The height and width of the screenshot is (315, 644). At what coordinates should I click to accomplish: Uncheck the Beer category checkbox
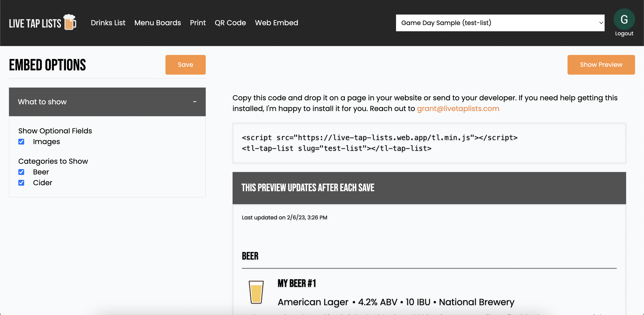(21, 172)
